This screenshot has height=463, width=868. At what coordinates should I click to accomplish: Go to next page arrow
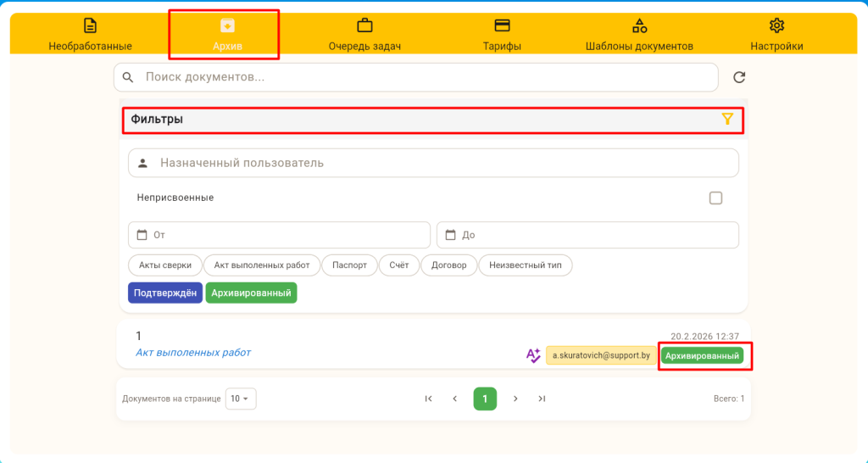point(515,399)
